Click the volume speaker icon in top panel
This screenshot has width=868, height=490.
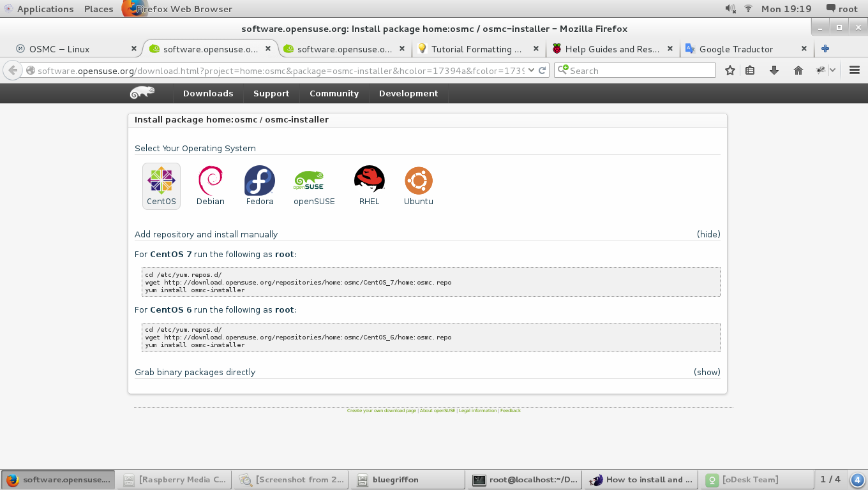731,8
